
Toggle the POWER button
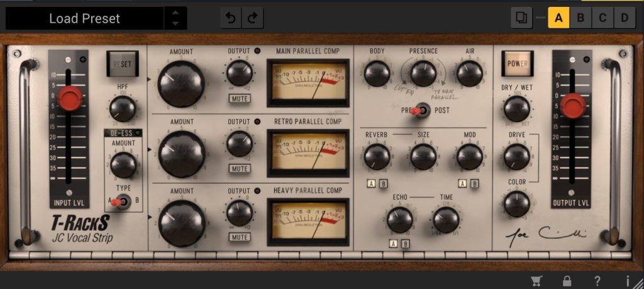517,64
